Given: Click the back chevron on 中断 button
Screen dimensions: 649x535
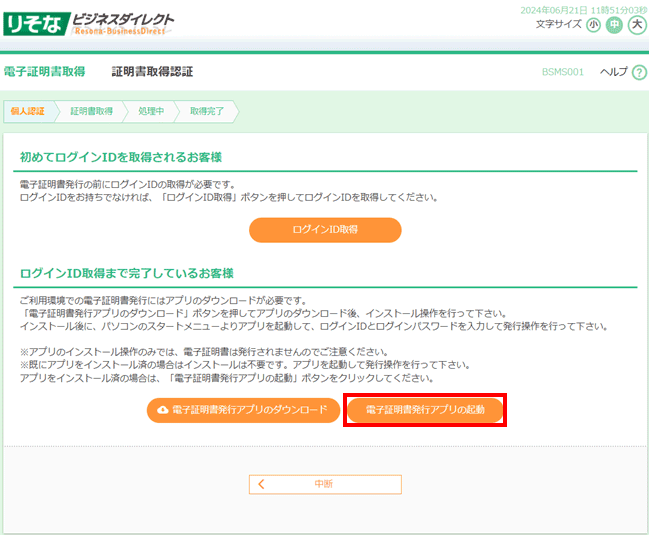Looking at the screenshot, I should click(x=261, y=484).
